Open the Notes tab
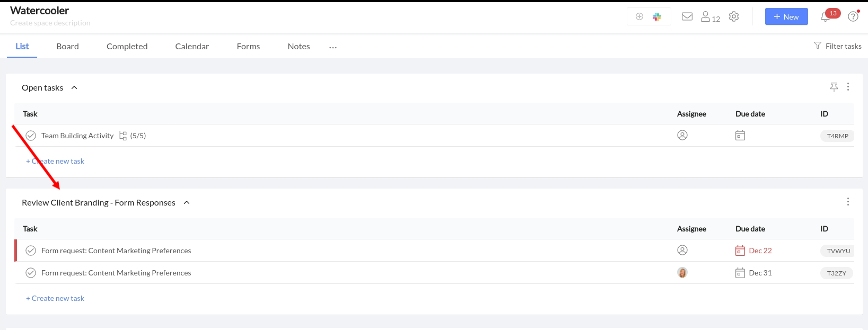This screenshot has height=330, width=868. click(x=299, y=46)
